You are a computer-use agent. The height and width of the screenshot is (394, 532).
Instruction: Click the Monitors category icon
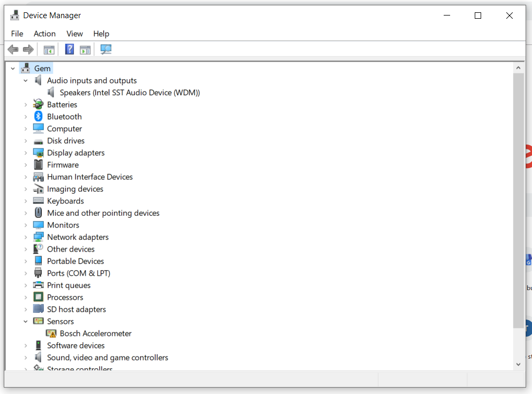[39, 225]
